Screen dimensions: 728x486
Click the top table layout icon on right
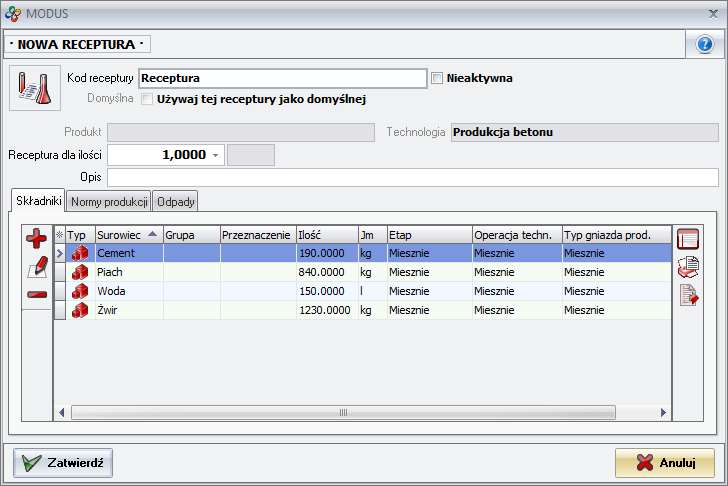click(x=688, y=238)
